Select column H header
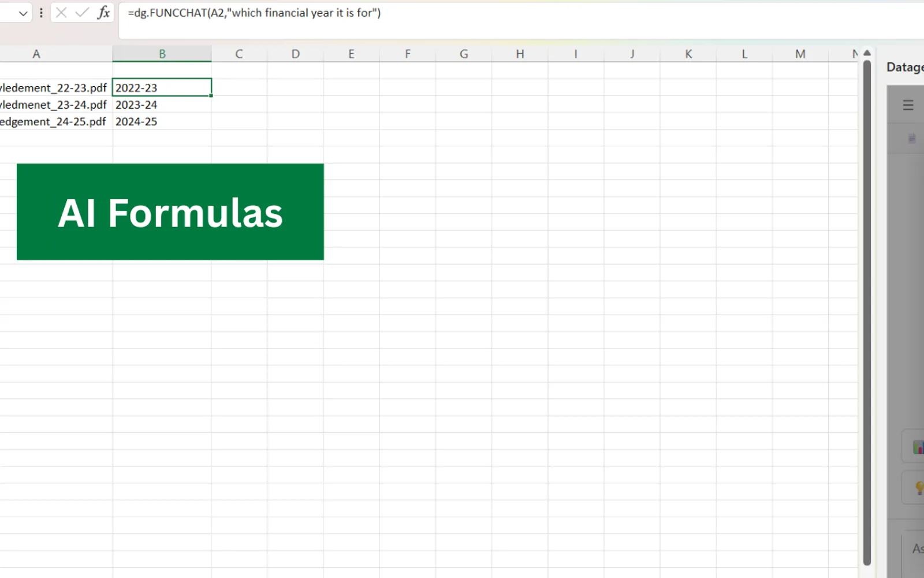 coord(520,54)
